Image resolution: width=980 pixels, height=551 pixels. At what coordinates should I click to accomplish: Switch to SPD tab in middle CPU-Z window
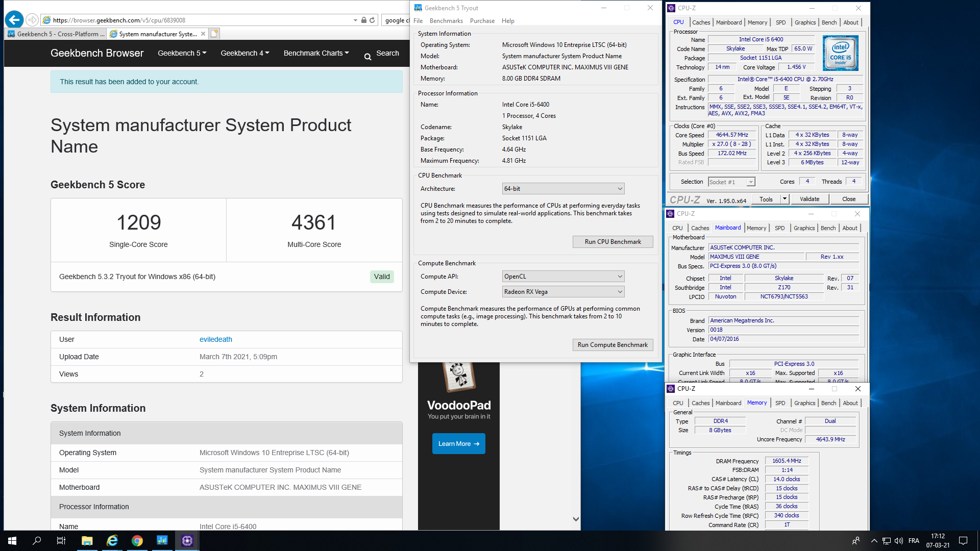point(779,228)
